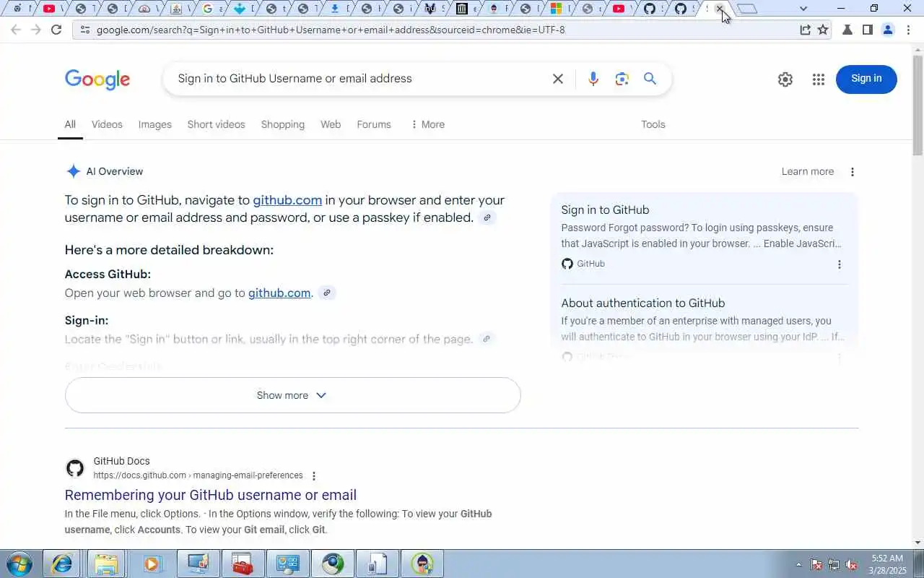
Task: Open Windows Explorer folder in taskbar
Action: tap(106, 564)
